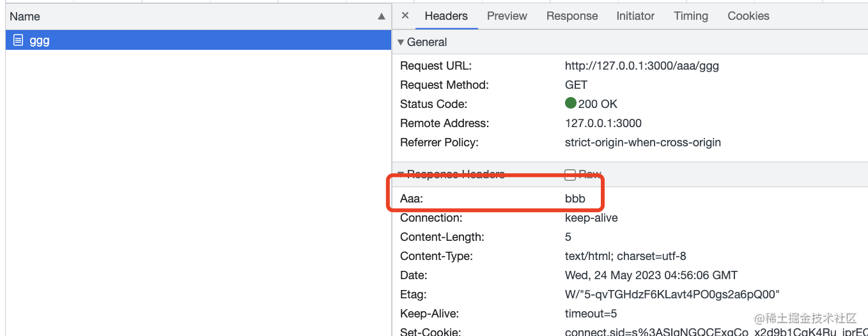Collapse the General section
The height and width of the screenshot is (336, 868).
tap(401, 42)
